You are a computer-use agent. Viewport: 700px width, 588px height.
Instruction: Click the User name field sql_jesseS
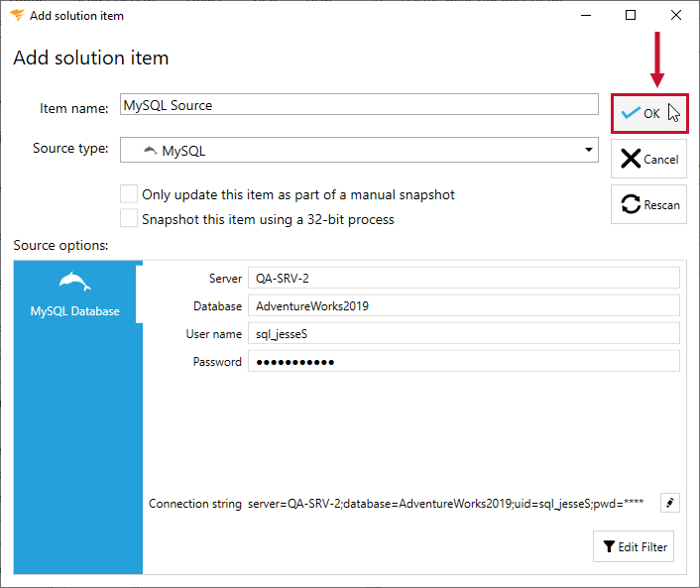(464, 333)
